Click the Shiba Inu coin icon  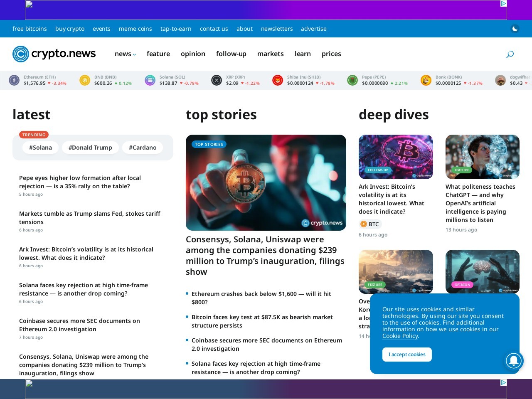[277, 80]
